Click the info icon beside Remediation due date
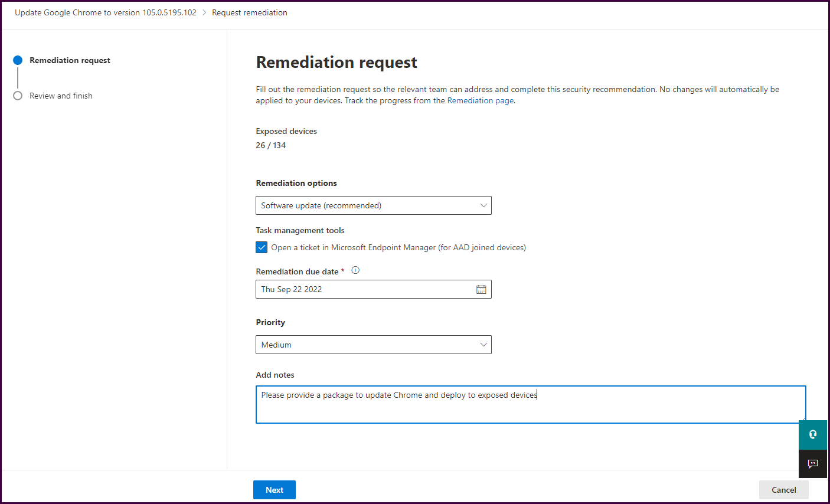 coord(355,270)
